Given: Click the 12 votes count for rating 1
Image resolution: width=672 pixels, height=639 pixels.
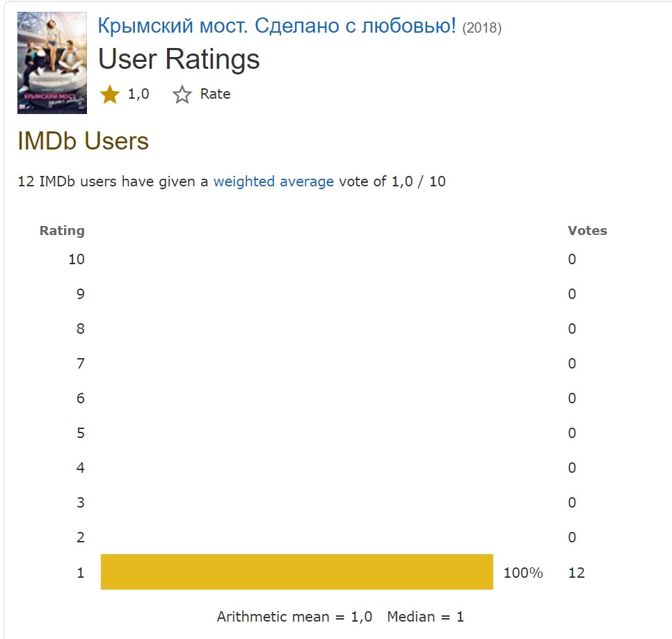Looking at the screenshot, I should pos(576,573).
